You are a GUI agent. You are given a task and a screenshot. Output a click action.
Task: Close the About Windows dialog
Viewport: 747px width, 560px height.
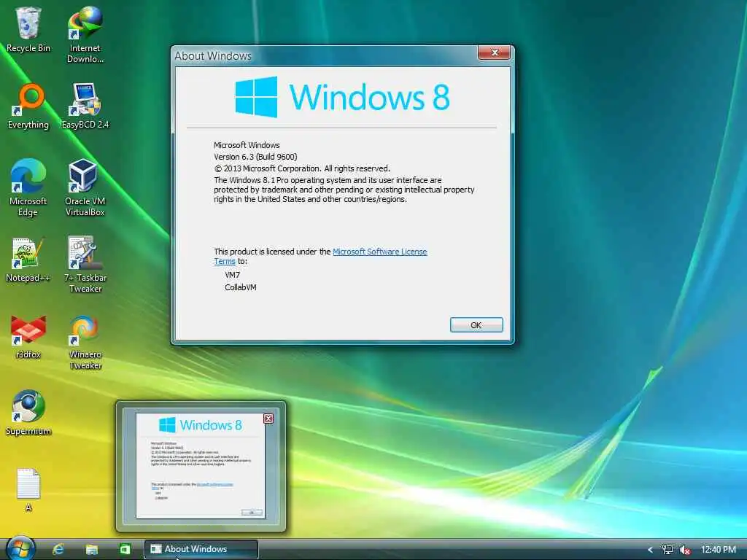495,52
